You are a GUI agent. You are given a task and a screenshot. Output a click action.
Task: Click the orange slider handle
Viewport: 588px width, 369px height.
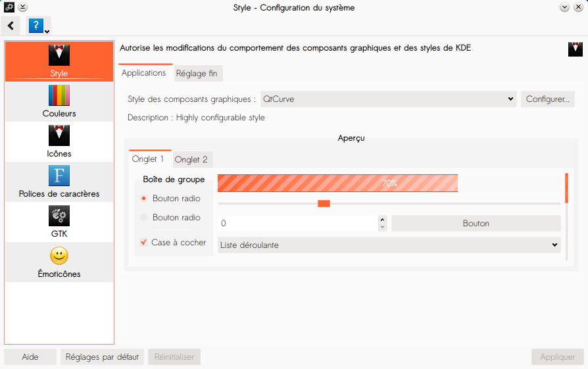[x=324, y=203]
